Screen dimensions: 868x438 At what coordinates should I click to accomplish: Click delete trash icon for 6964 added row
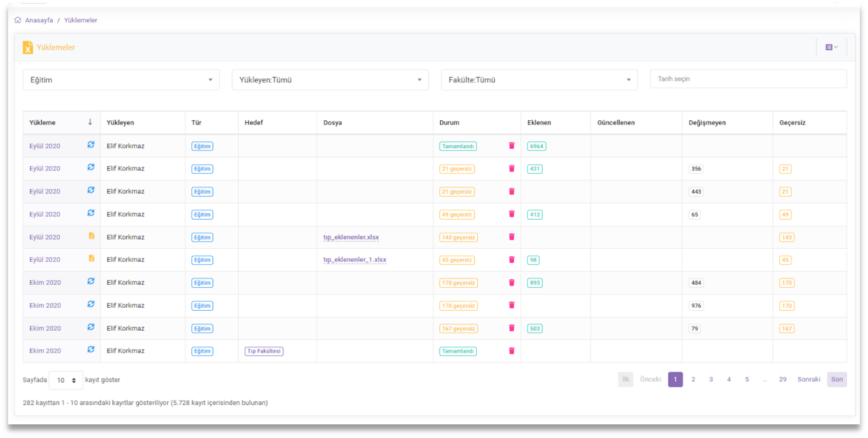512,146
